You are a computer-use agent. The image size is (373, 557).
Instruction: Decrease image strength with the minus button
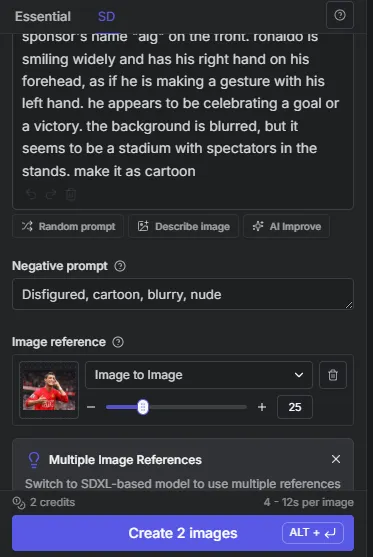(91, 407)
